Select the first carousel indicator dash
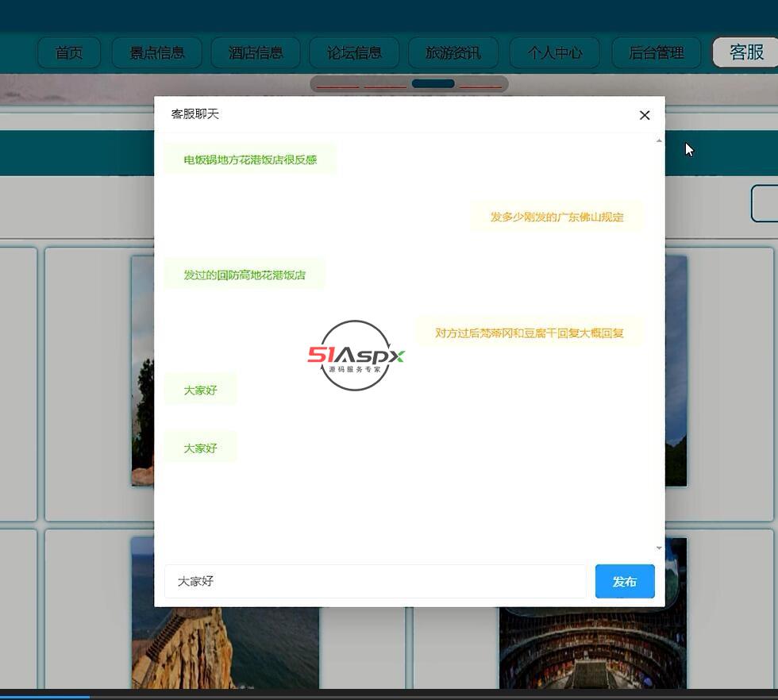The image size is (778, 700). pos(337,87)
